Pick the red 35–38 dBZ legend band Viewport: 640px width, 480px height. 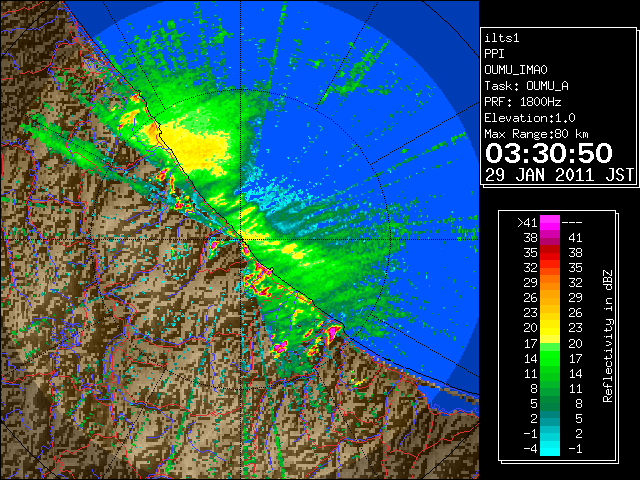pyautogui.click(x=550, y=252)
